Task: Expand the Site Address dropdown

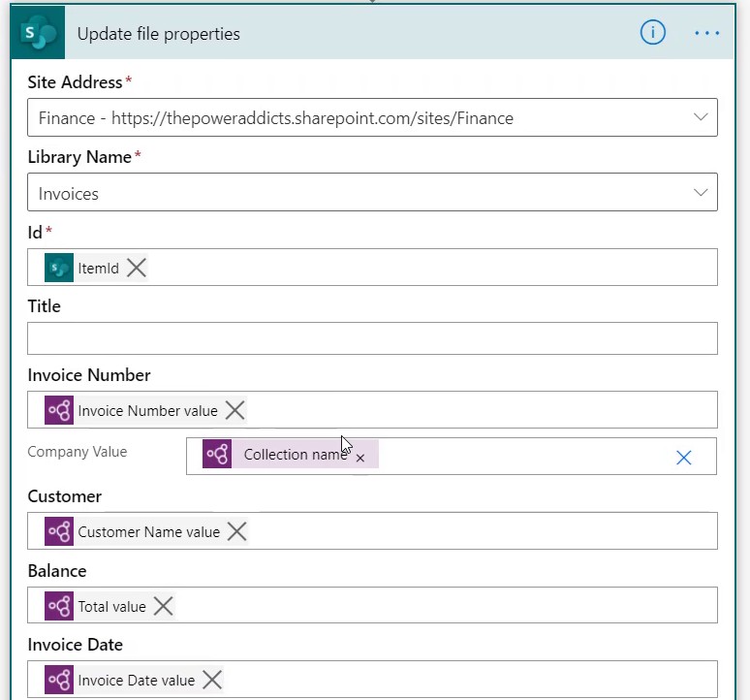Action: [x=701, y=117]
